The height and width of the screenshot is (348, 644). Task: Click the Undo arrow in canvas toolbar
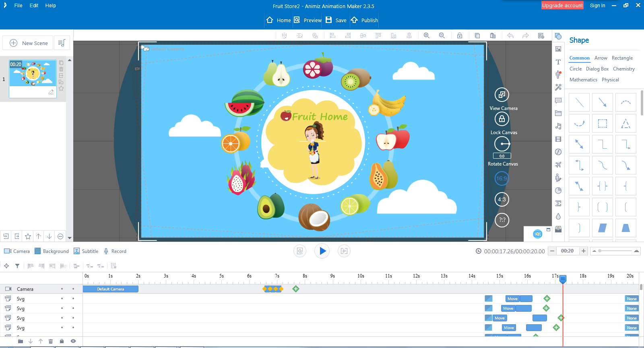point(510,35)
